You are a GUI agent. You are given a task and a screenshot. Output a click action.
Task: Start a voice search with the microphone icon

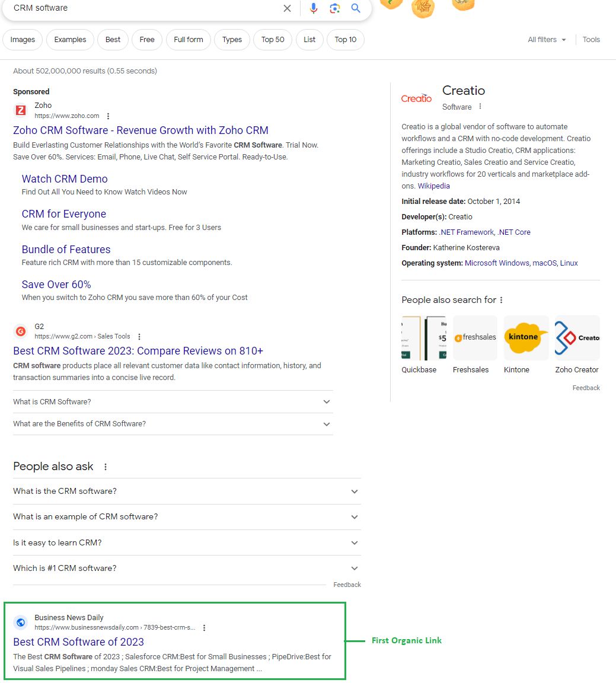tap(314, 9)
